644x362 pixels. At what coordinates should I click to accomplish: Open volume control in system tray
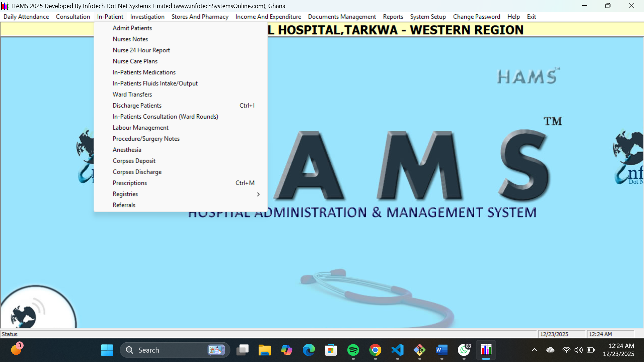point(578,350)
